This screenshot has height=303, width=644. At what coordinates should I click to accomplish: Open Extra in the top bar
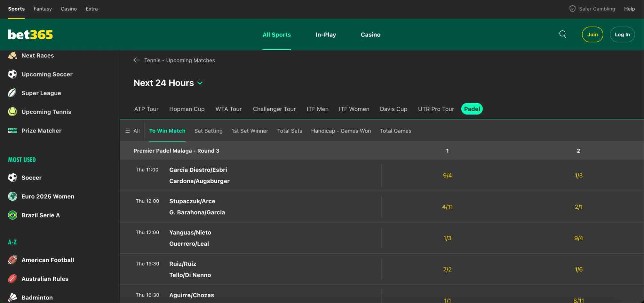[x=92, y=9]
